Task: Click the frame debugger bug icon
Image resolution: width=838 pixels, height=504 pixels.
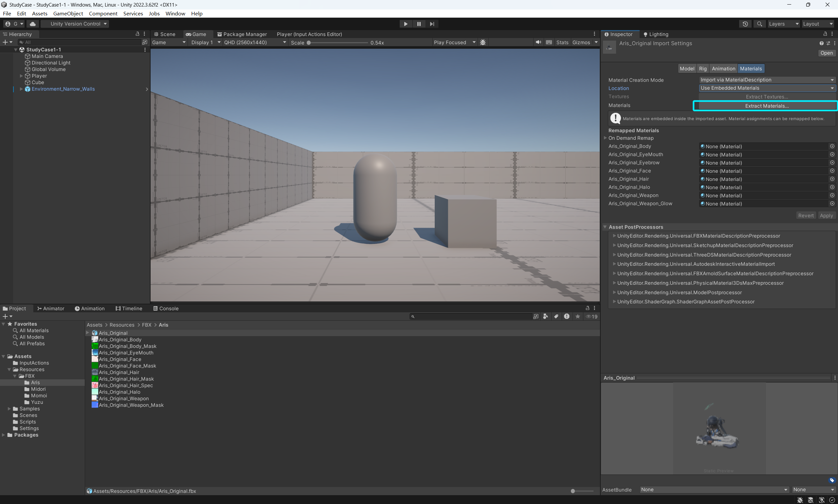Action: point(483,43)
